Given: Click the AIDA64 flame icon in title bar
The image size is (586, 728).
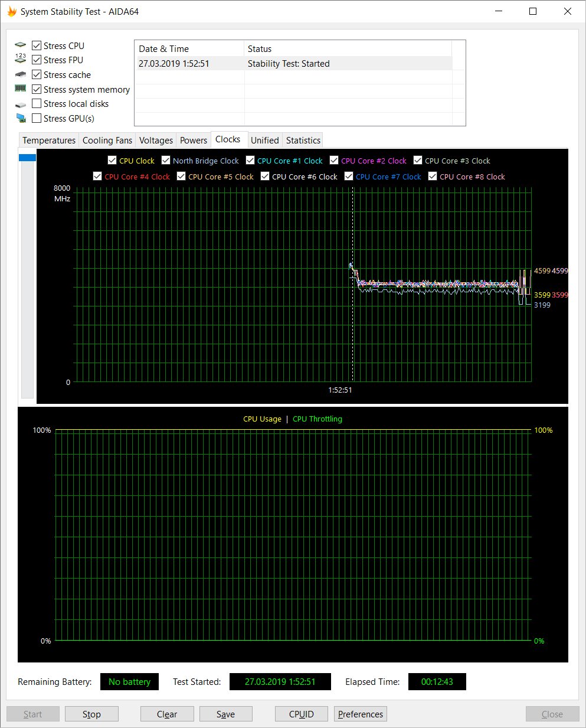Looking at the screenshot, I should pyautogui.click(x=12, y=11).
